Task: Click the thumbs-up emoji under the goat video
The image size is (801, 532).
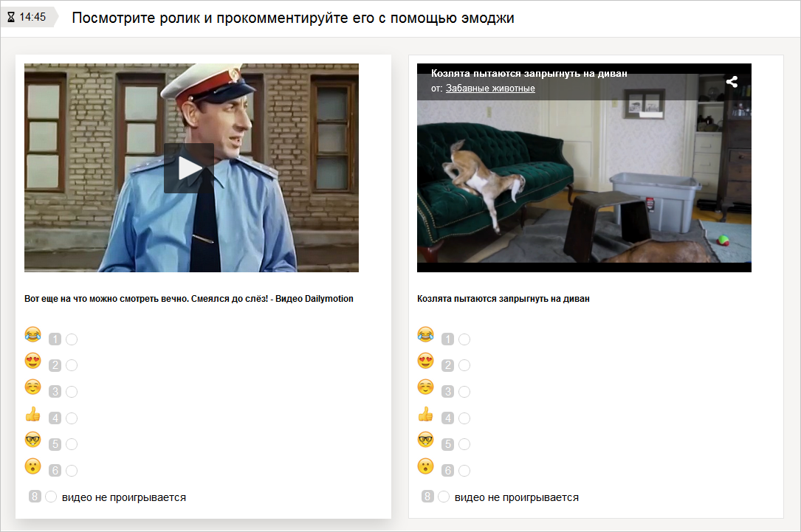Action: 425,413
